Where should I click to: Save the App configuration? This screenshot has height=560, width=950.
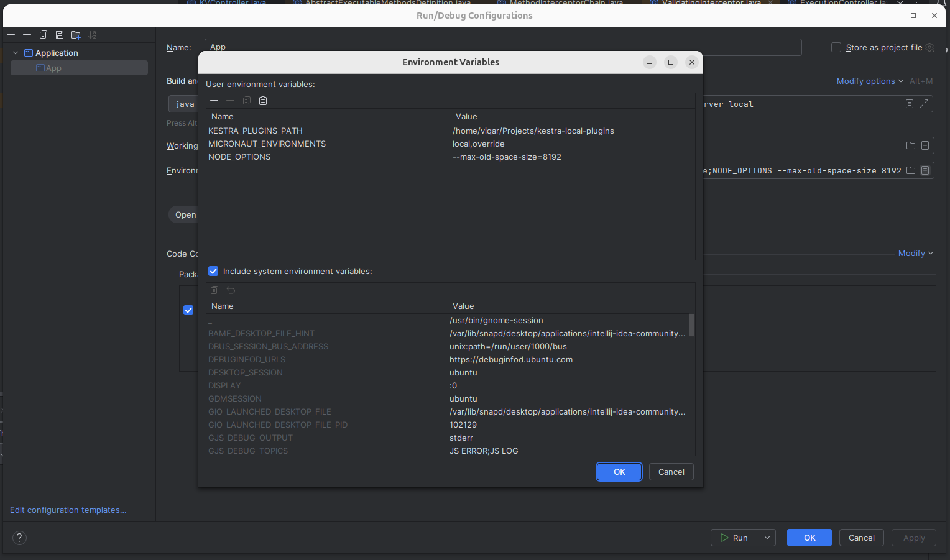[x=59, y=35]
